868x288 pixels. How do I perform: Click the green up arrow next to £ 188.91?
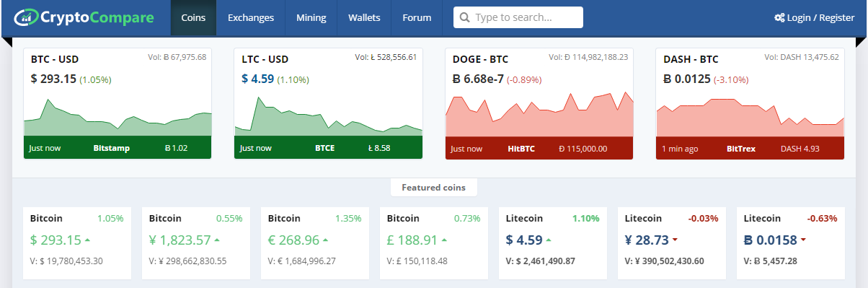point(444,239)
